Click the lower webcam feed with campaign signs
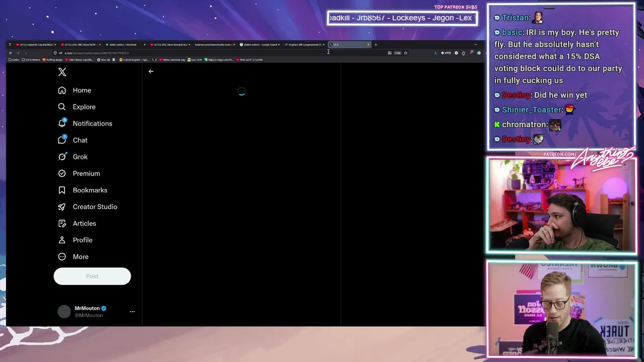Image resolution: width=644 pixels, height=362 pixels. click(x=561, y=309)
